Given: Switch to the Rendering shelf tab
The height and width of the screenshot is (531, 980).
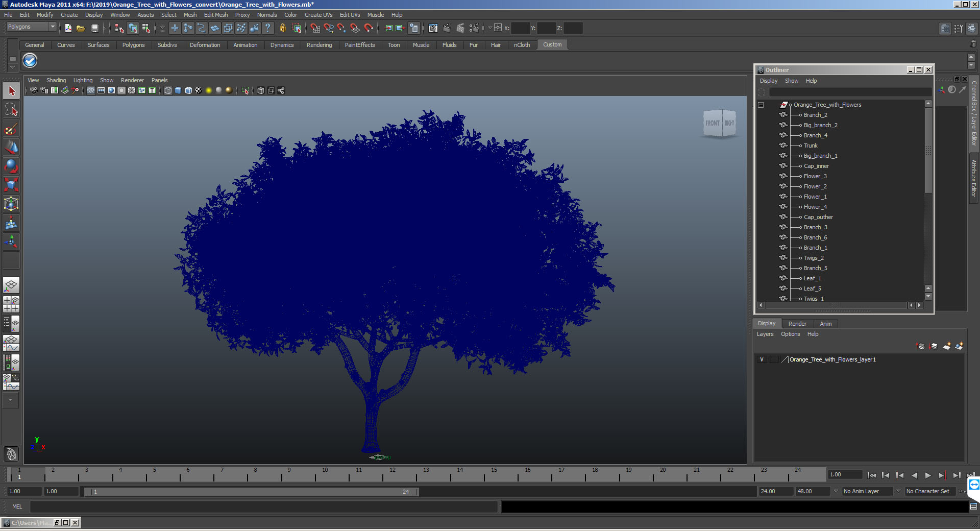Looking at the screenshot, I should [319, 45].
